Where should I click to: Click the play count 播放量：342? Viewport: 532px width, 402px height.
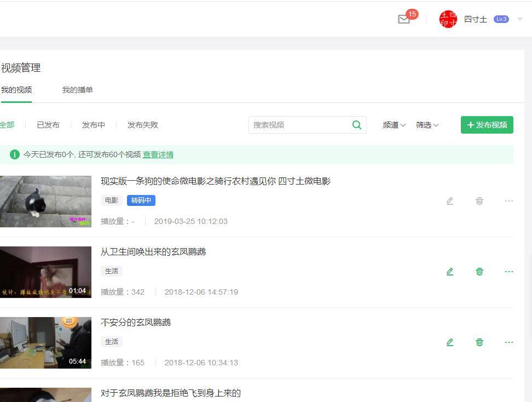(123, 292)
